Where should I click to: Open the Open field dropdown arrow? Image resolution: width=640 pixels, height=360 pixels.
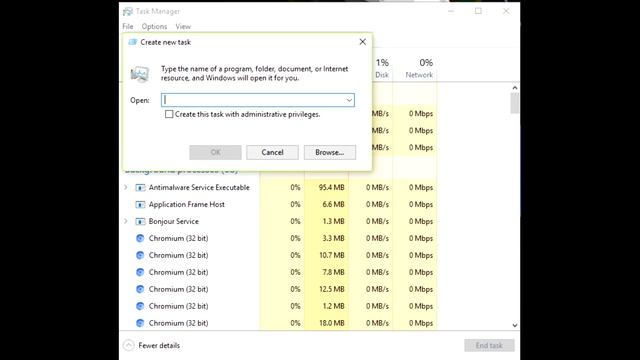(x=349, y=100)
